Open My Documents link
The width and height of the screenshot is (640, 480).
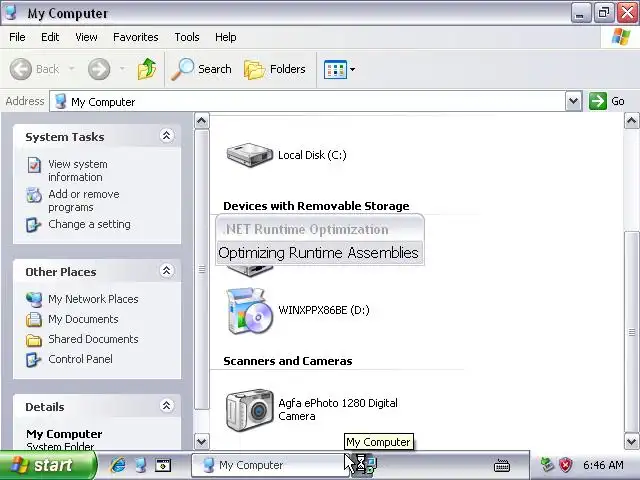coord(83,319)
